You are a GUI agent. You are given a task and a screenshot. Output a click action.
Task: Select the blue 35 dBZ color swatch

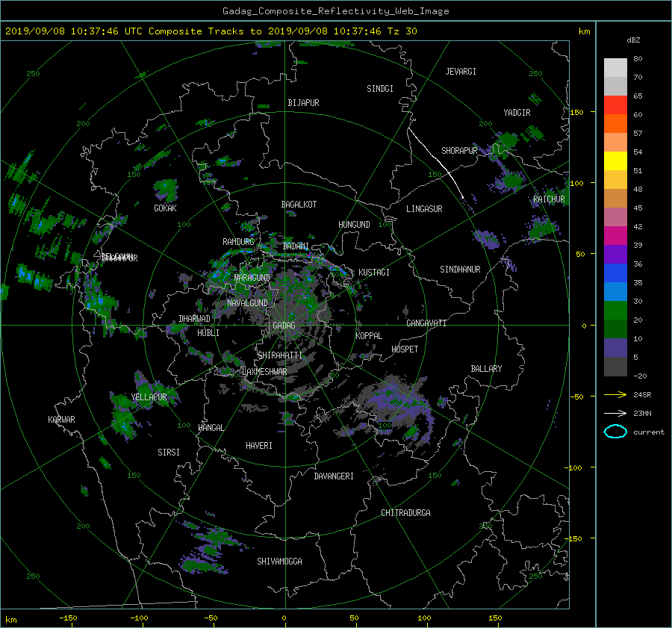tap(615, 273)
